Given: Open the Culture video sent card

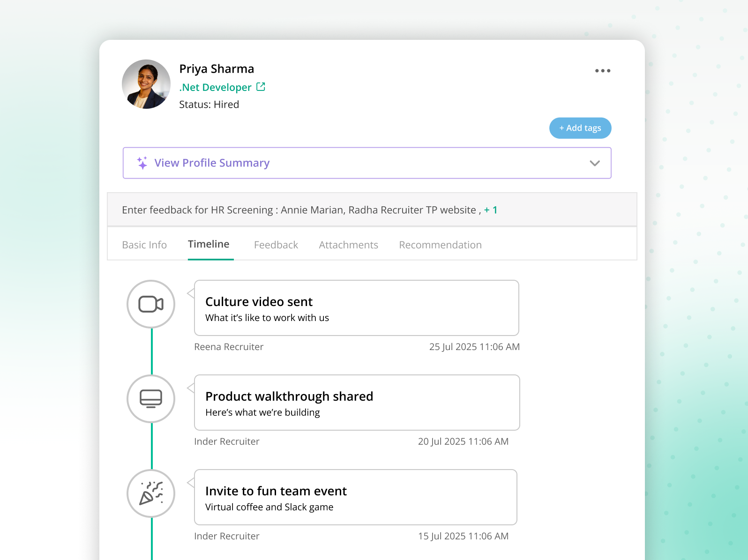Looking at the screenshot, I should (356, 308).
